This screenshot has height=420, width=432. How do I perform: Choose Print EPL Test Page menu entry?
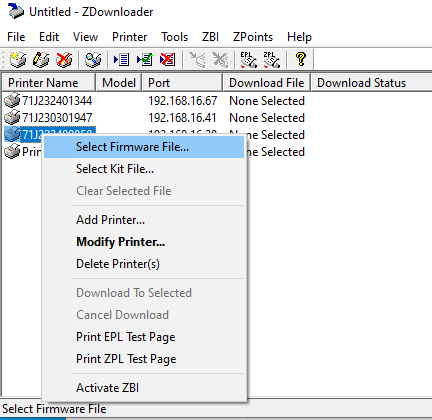point(144,337)
